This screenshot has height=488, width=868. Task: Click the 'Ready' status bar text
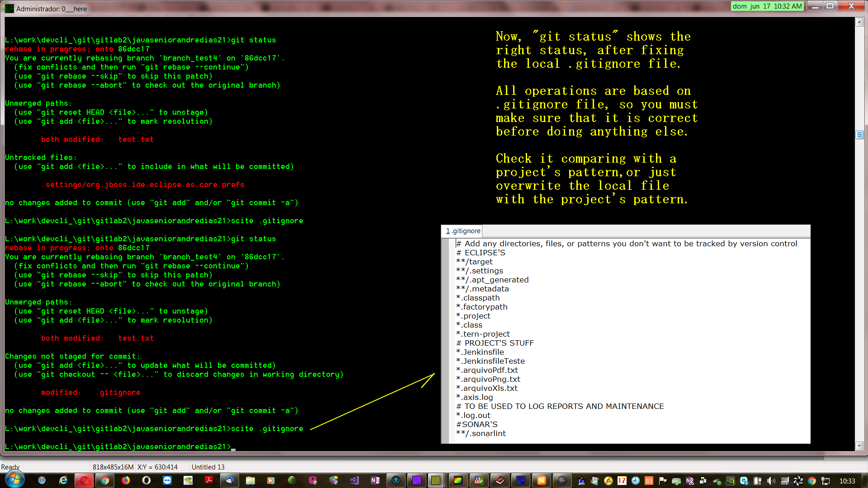pyautogui.click(x=10, y=467)
